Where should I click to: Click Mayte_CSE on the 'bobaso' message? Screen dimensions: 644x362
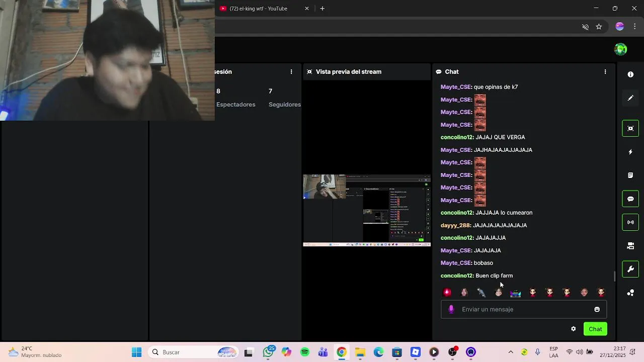[455, 263]
